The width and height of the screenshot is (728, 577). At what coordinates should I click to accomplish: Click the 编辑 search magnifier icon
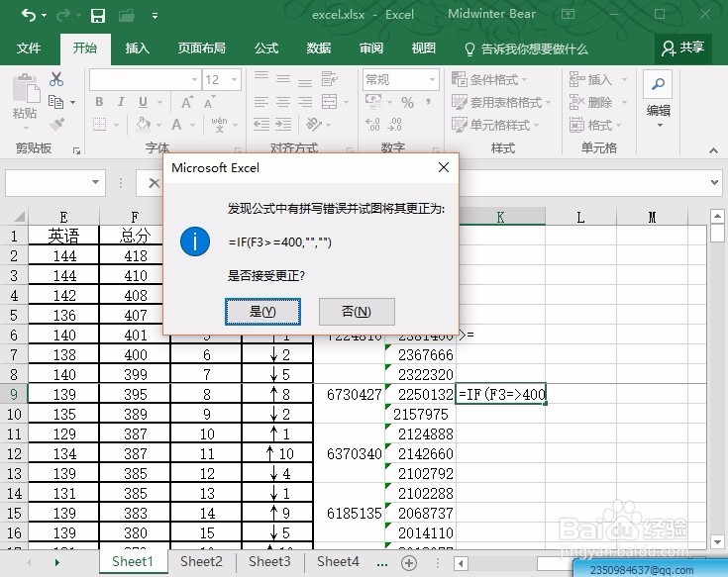[658, 84]
